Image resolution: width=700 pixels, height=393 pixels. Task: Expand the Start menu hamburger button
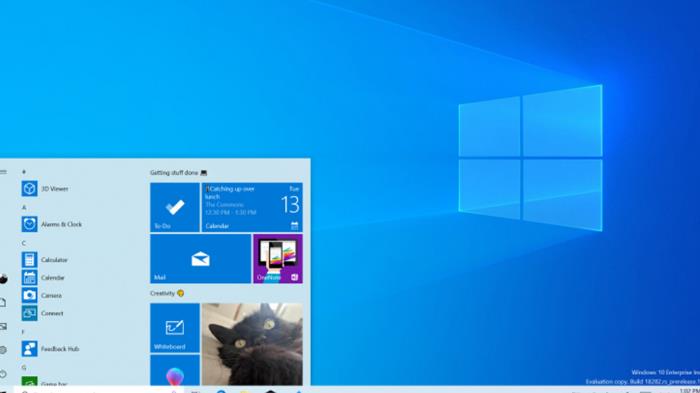(x=3, y=172)
